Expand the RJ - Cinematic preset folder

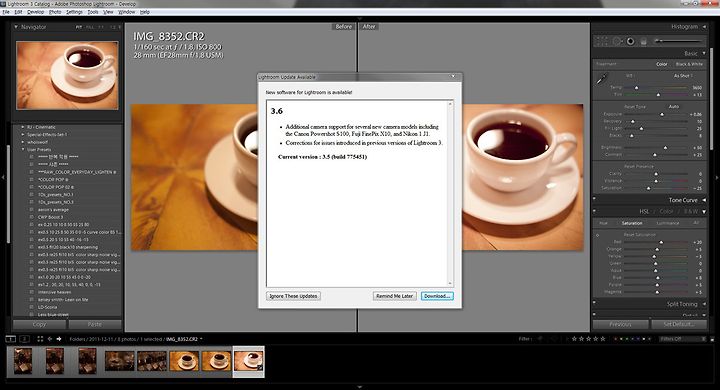[x=22, y=127]
